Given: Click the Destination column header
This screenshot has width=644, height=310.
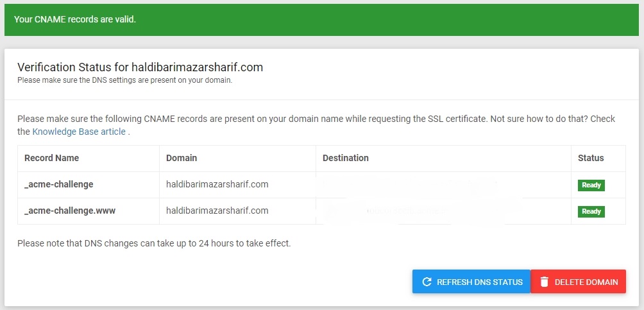Looking at the screenshot, I should (346, 158).
